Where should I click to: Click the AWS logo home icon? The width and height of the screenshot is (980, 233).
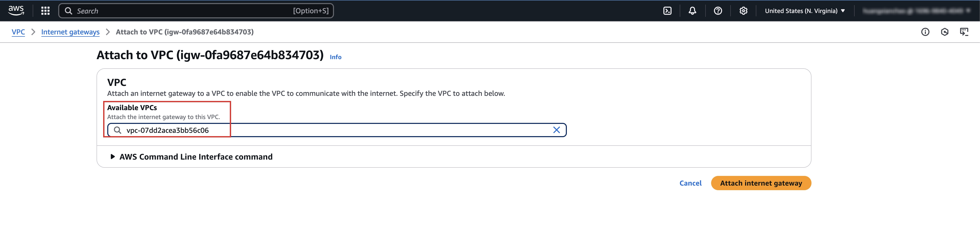16,11
